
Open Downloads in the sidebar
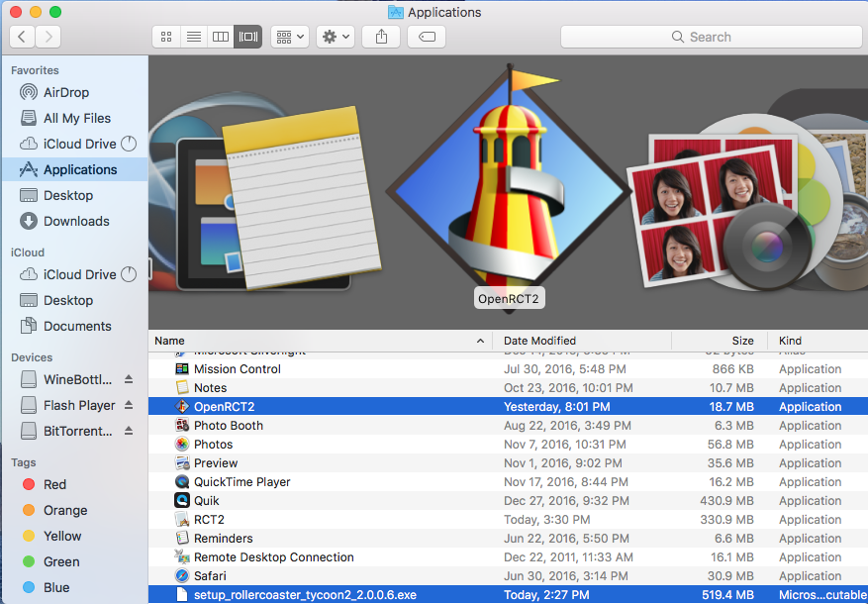point(75,221)
